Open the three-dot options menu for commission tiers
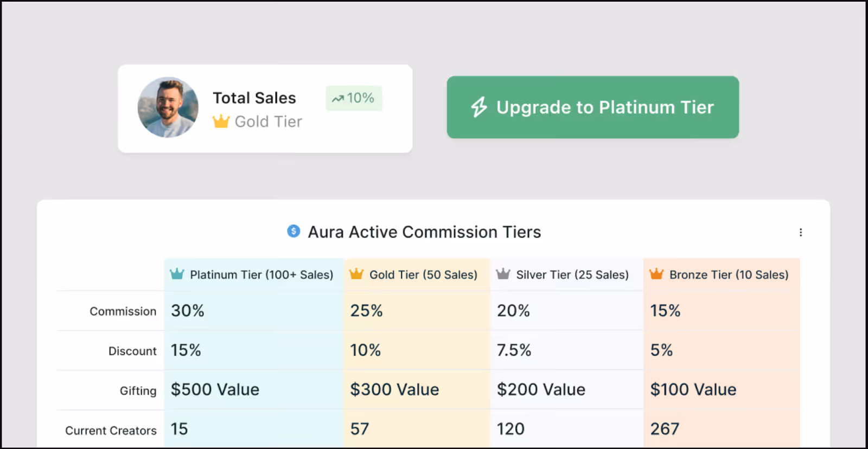The height and width of the screenshot is (449, 868). click(800, 233)
